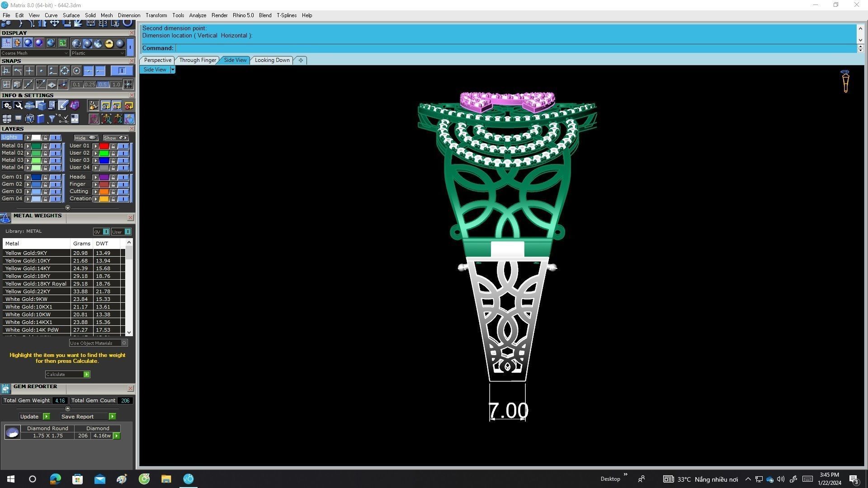
Task: Expand the Layers panel down-arrow divider
Action: click(68, 208)
